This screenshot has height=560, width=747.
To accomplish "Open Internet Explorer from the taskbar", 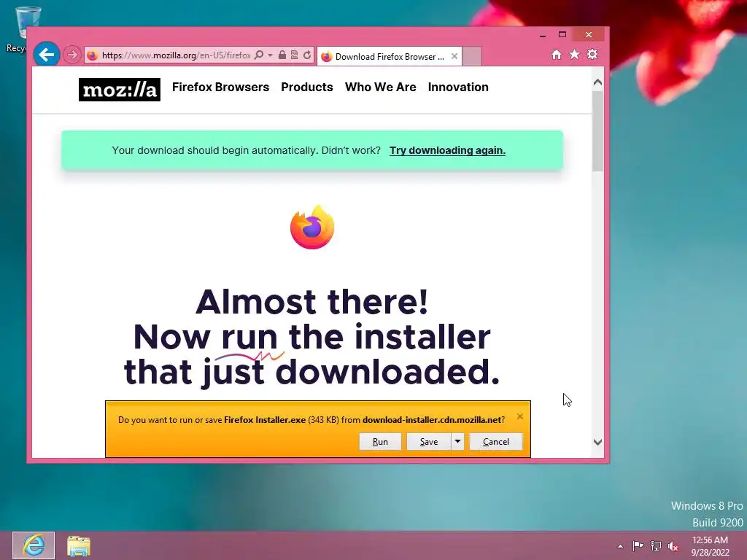I will [34, 545].
